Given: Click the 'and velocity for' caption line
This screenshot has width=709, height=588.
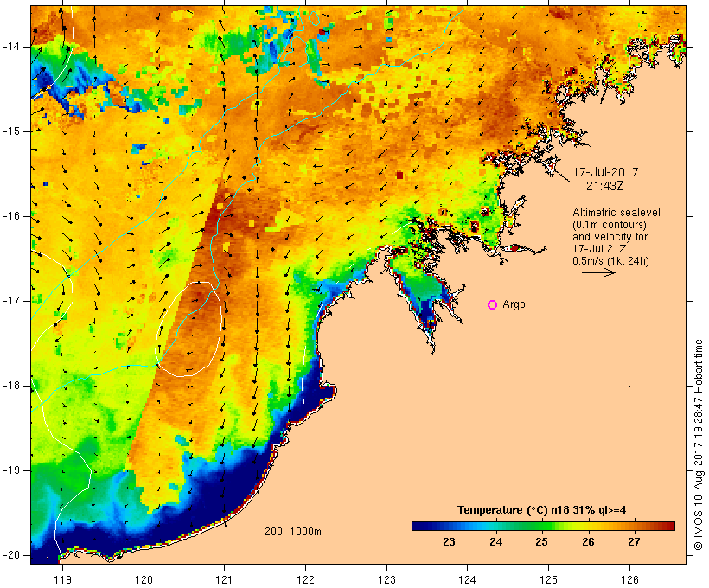Looking at the screenshot, I should point(610,237).
